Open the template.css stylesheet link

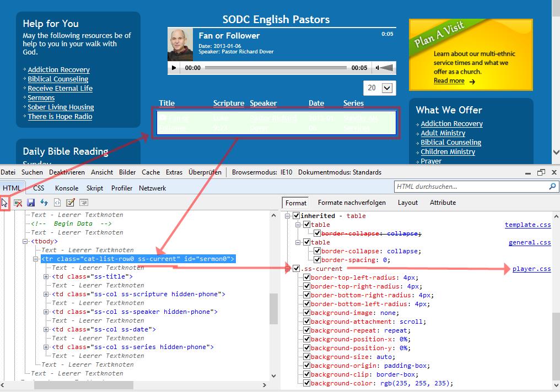(x=527, y=225)
